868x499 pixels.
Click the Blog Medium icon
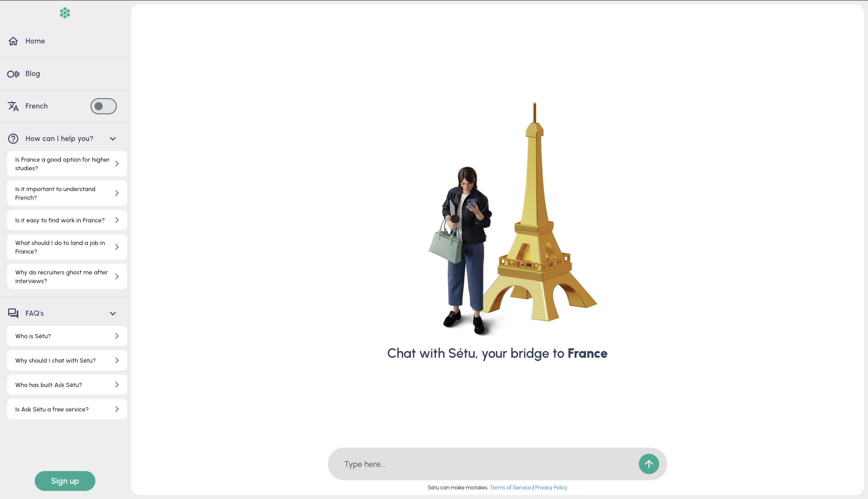[x=13, y=74]
